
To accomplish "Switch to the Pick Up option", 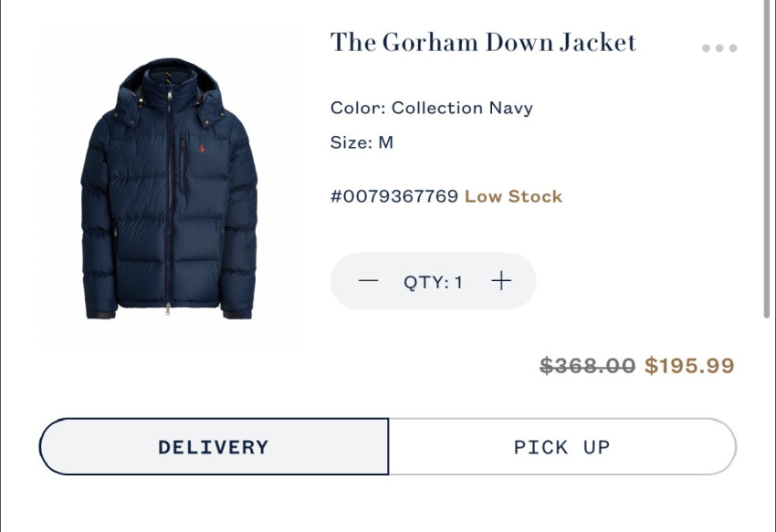I will [x=561, y=447].
